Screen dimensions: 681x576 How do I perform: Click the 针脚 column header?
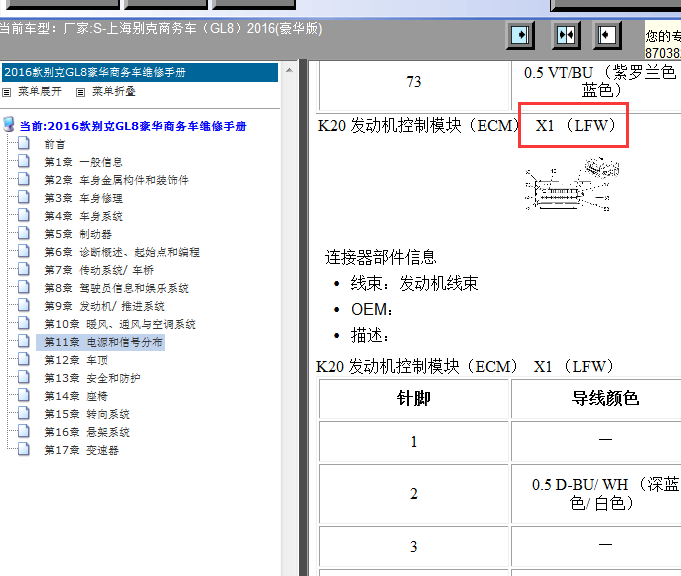tap(414, 398)
